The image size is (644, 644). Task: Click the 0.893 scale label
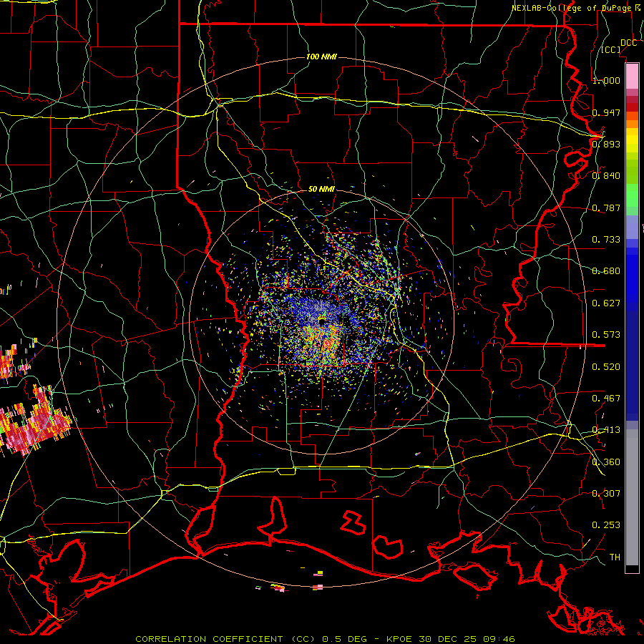click(x=606, y=144)
